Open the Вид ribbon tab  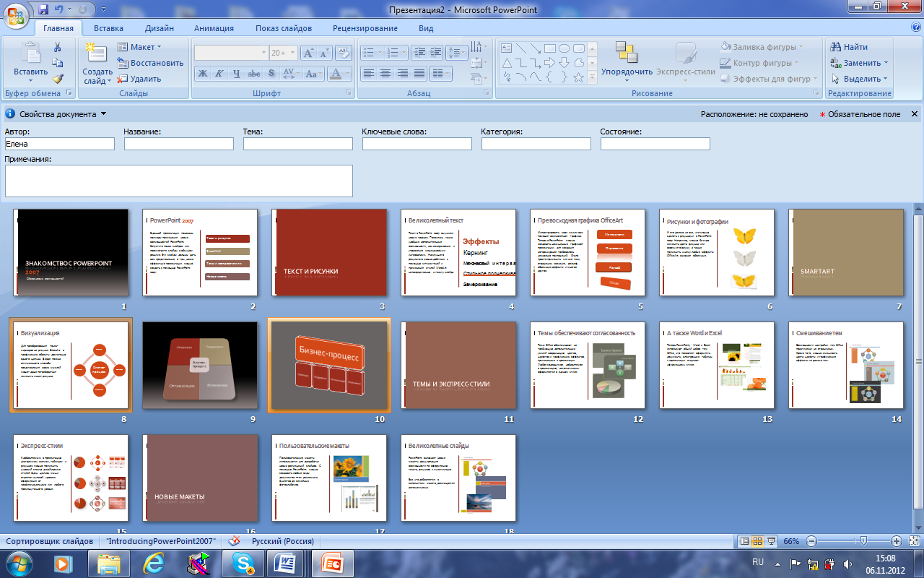point(426,28)
